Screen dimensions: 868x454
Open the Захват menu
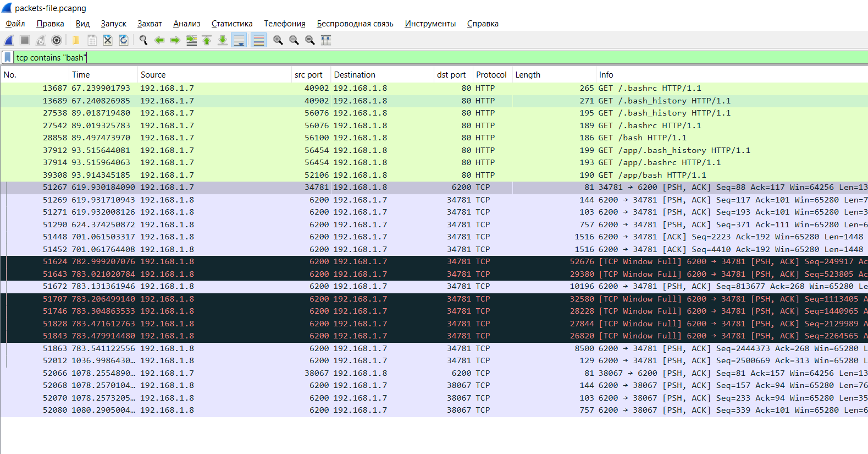coord(150,24)
